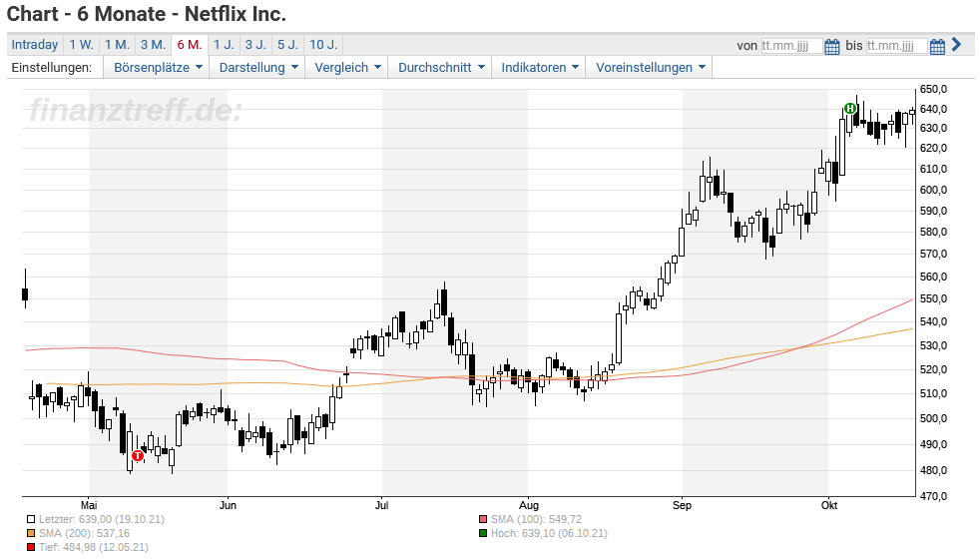Click the 'Jun' x-axis label
The width and height of the screenshot is (980, 560).
[229, 505]
